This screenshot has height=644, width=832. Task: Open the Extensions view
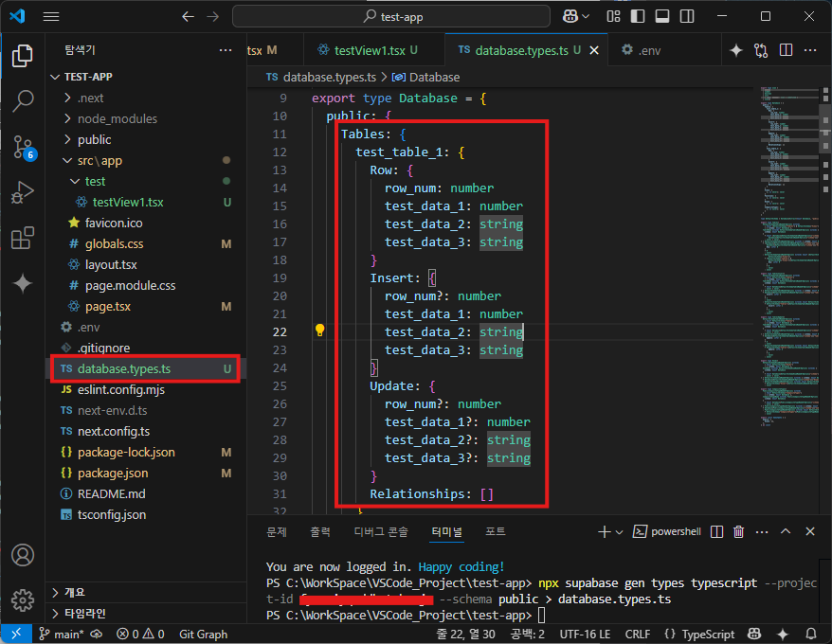point(23,238)
